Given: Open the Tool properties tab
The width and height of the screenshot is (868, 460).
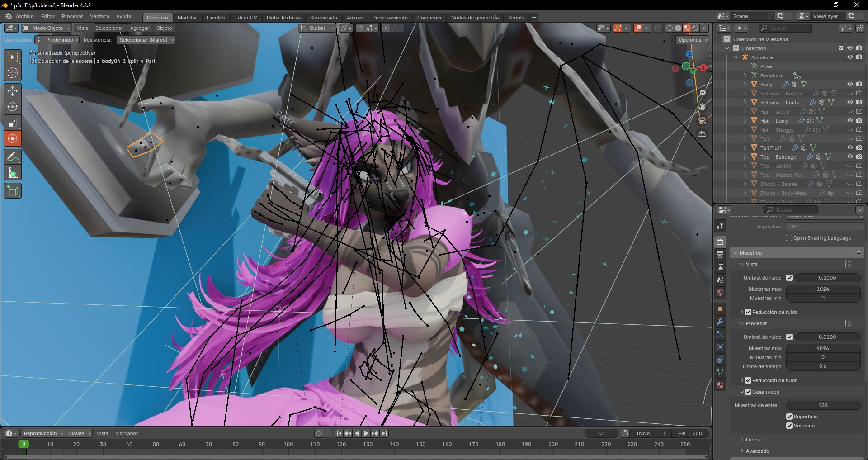Looking at the screenshot, I should point(720,225).
